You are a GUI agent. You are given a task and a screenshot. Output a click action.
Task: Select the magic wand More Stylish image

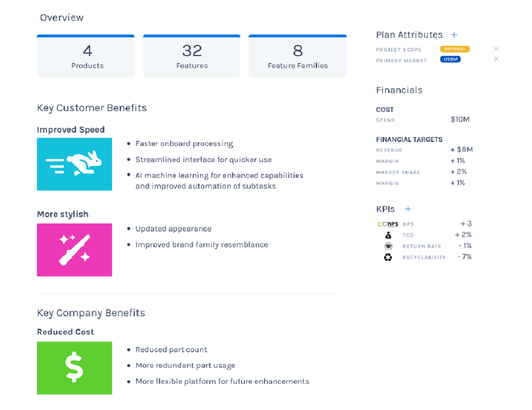point(74,250)
